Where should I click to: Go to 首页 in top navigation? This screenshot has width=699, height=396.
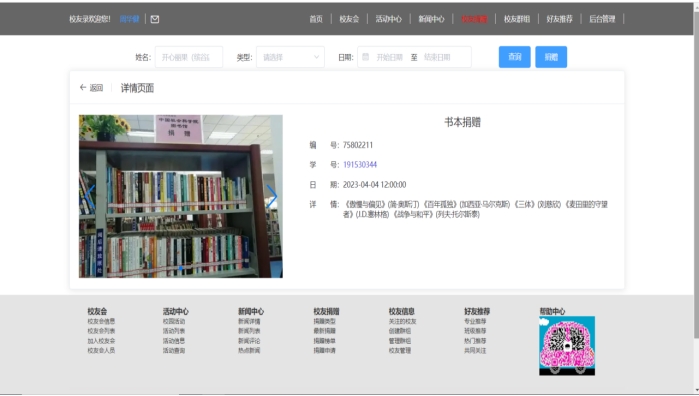point(316,19)
